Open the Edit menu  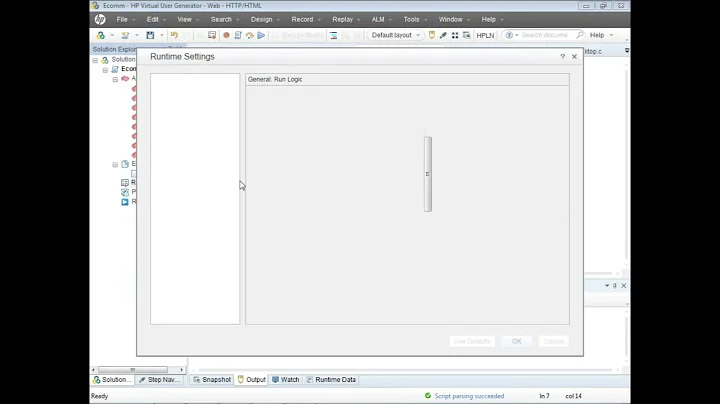point(156,19)
